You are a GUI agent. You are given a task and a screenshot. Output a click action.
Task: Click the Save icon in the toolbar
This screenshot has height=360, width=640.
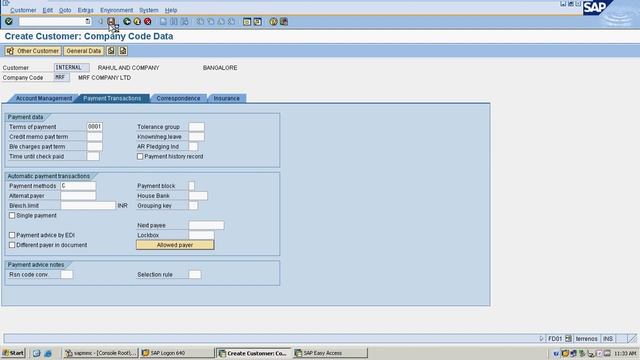click(111, 21)
